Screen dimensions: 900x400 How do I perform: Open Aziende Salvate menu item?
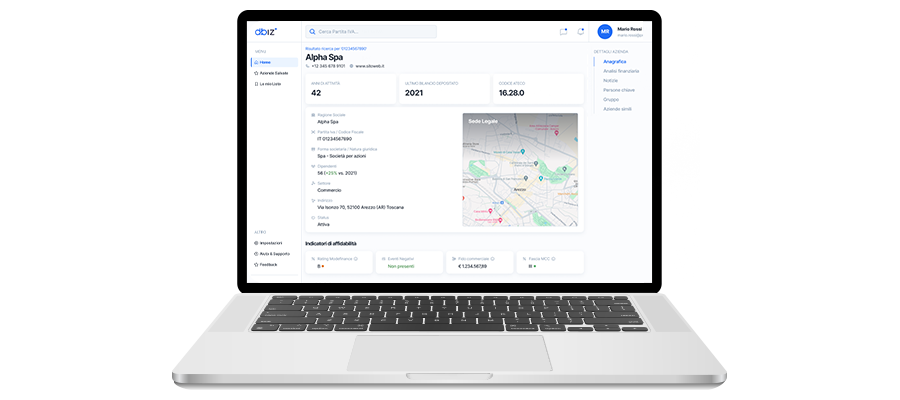pyautogui.click(x=274, y=73)
